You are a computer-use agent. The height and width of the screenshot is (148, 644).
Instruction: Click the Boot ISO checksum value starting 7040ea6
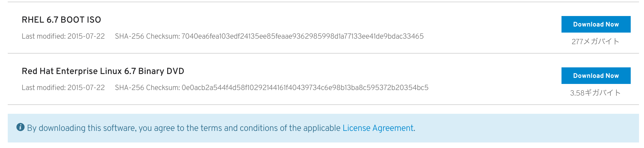click(303, 36)
